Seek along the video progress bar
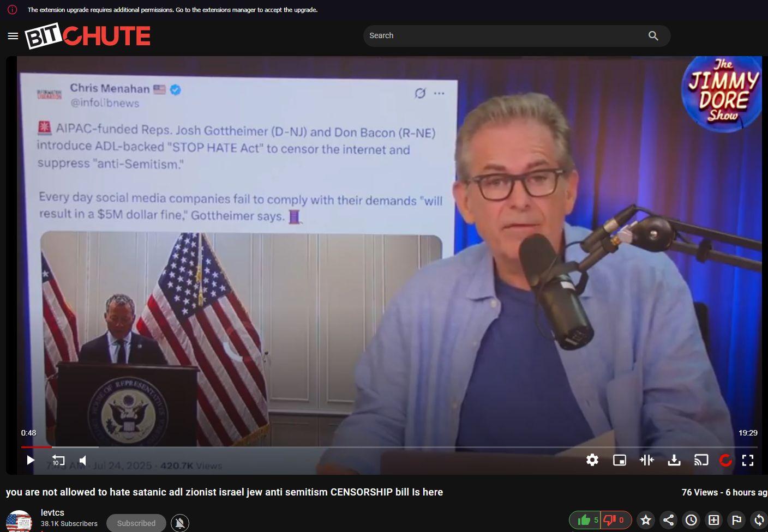Screen dimensions: 768x532 389,447
